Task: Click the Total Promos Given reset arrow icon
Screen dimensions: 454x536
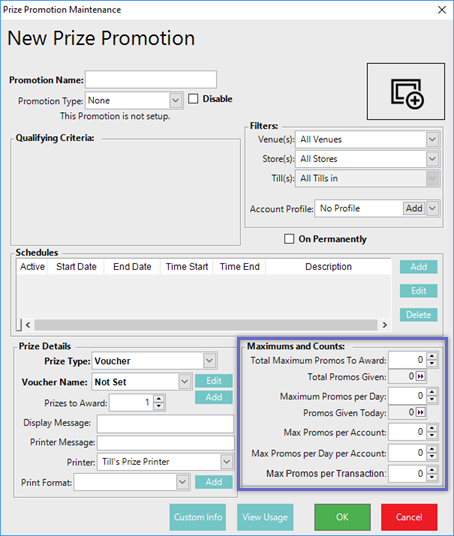Action: (420, 377)
